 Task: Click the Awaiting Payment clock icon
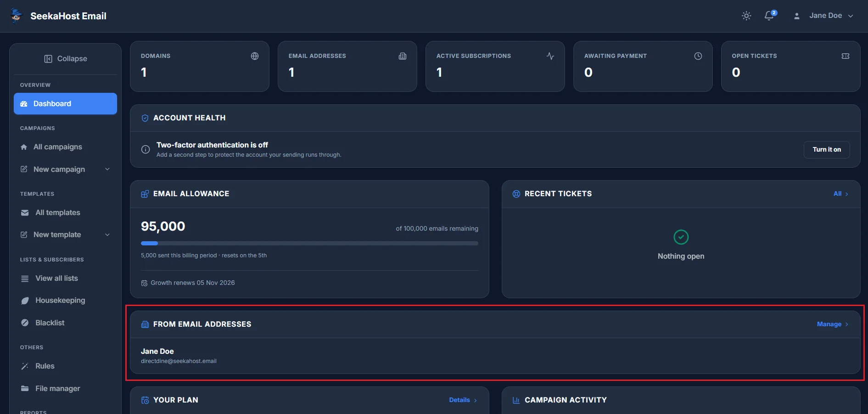click(698, 56)
